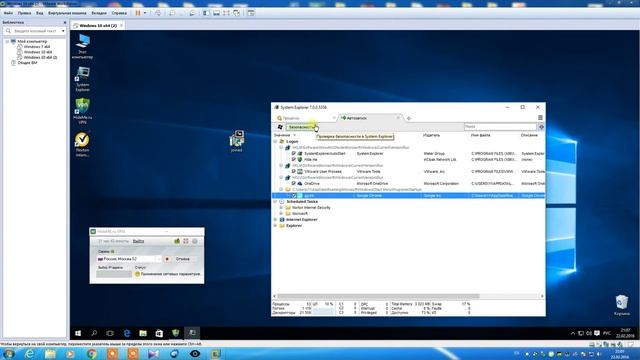This screenshot has width=640, height=360.
Task: Expand the Explorer node in autoruns tree
Action: (x=275, y=225)
